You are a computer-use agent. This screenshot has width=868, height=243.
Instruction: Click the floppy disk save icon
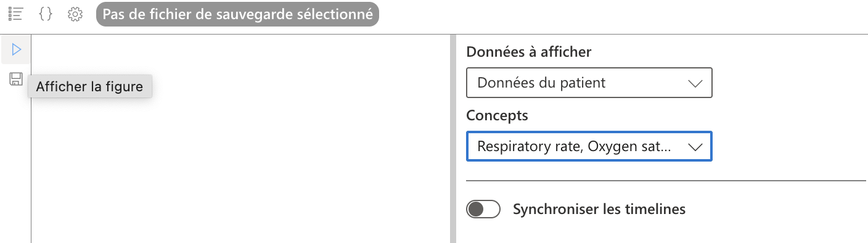click(x=16, y=79)
